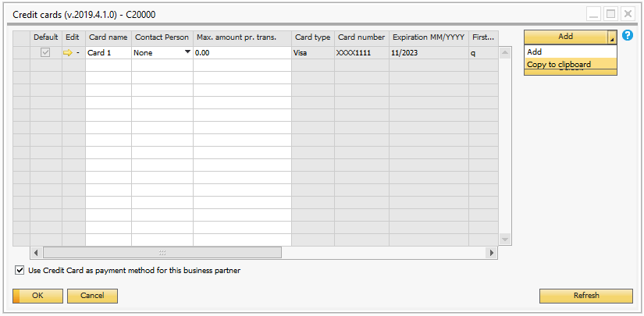
Task: Click the truncated First... column header
Action: pos(483,37)
